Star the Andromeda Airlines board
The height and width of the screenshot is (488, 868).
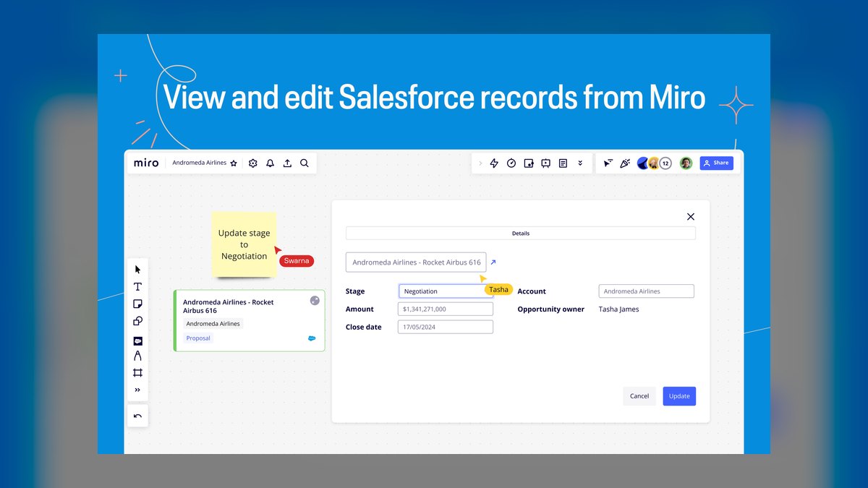(x=234, y=163)
